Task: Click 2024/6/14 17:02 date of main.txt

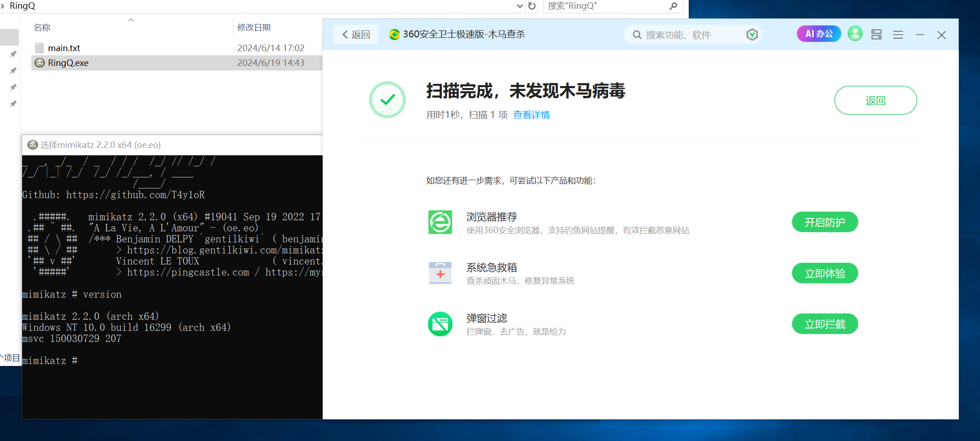Action: [271, 48]
